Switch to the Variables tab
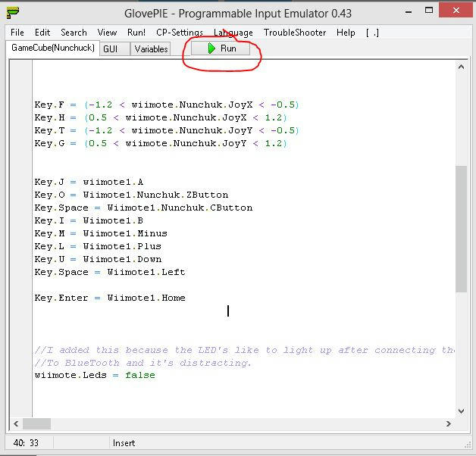The height and width of the screenshot is (456, 476). [151, 48]
